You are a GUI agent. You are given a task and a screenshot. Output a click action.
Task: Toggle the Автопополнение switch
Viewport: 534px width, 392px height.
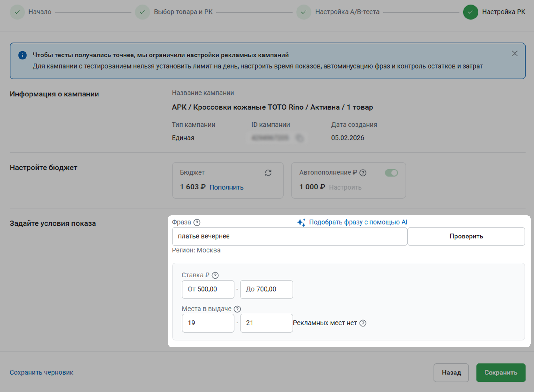coord(391,173)
